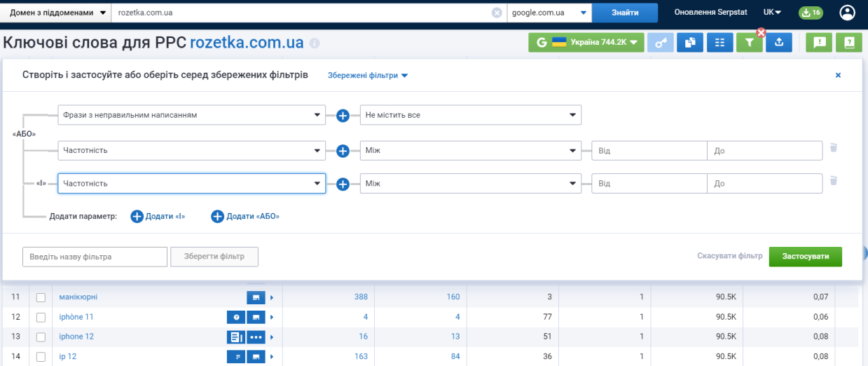Open the UK language dropdown

(772, 13)
